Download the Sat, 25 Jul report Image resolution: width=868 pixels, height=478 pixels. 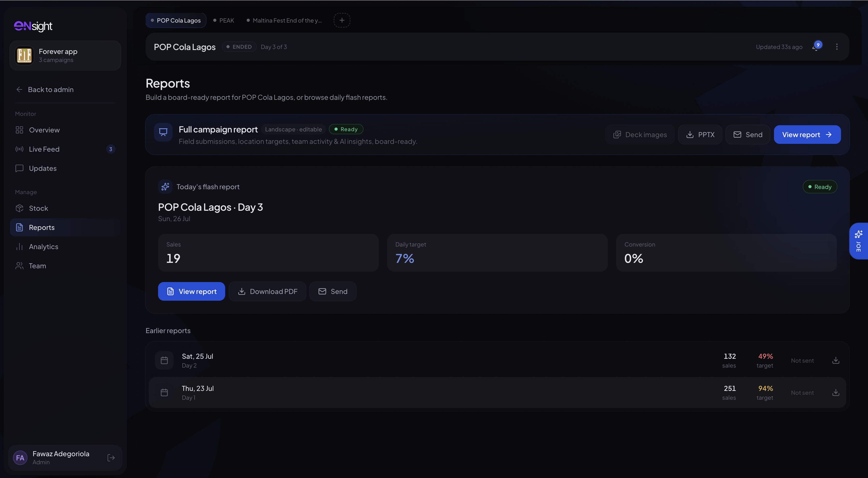[836, 360]
